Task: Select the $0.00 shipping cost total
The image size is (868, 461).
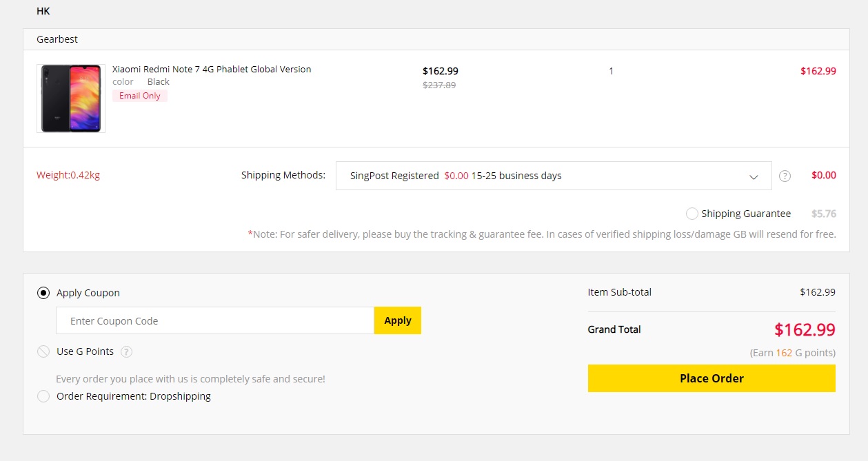Action: coord(824,175)
